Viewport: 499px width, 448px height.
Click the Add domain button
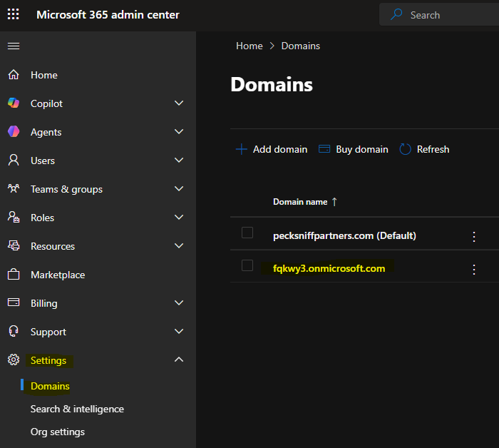272,149
